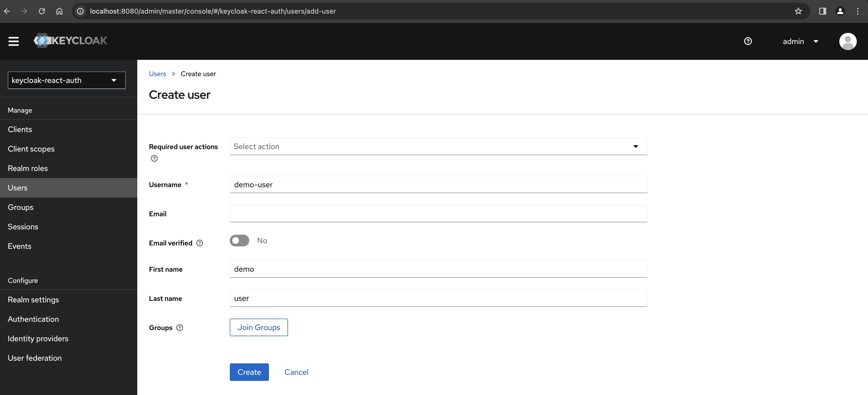The image size is (868, 395).
Task: Click the admin user avatar
Action: (848, 41)
